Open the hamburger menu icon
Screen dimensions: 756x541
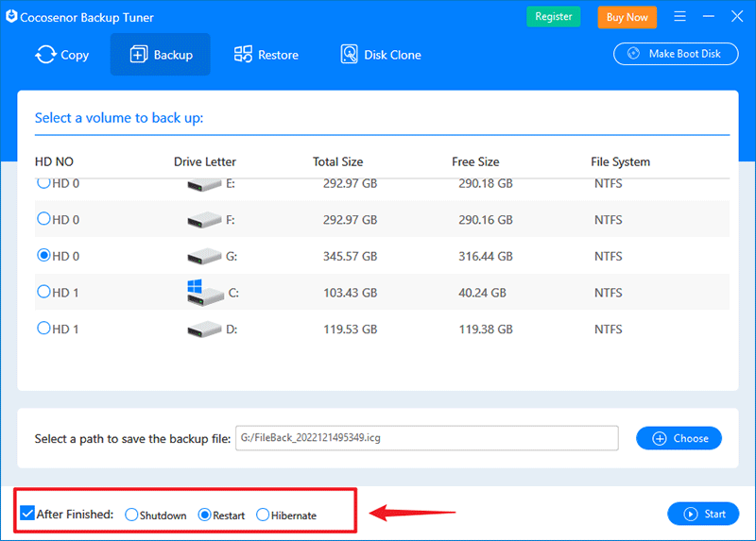coord(679,16)
